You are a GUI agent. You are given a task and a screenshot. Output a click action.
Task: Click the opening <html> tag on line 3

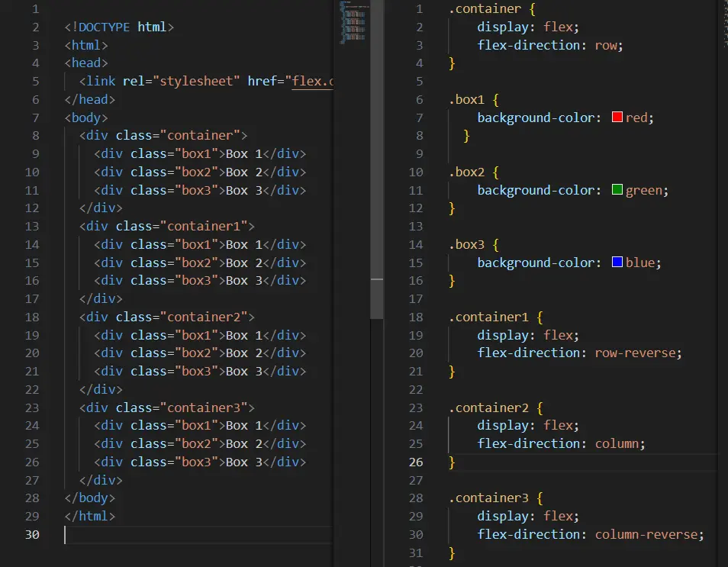click(x=86, y=45)
